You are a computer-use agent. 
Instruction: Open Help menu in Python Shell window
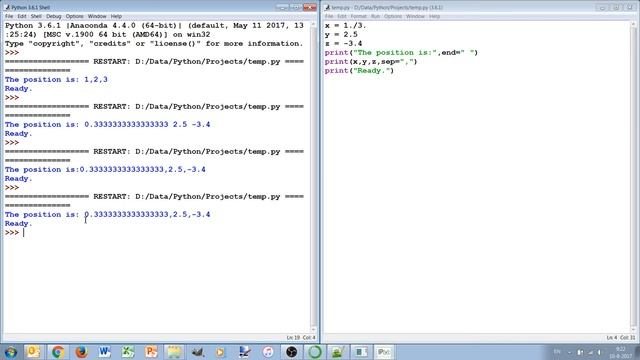point(116,16)
